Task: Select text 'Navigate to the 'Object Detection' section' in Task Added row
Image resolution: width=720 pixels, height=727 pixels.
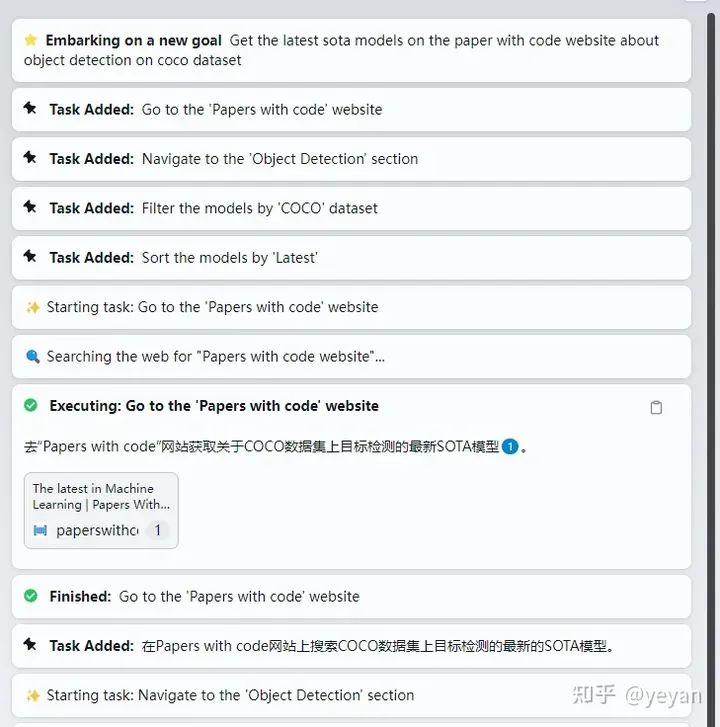Action: [280, 159]
